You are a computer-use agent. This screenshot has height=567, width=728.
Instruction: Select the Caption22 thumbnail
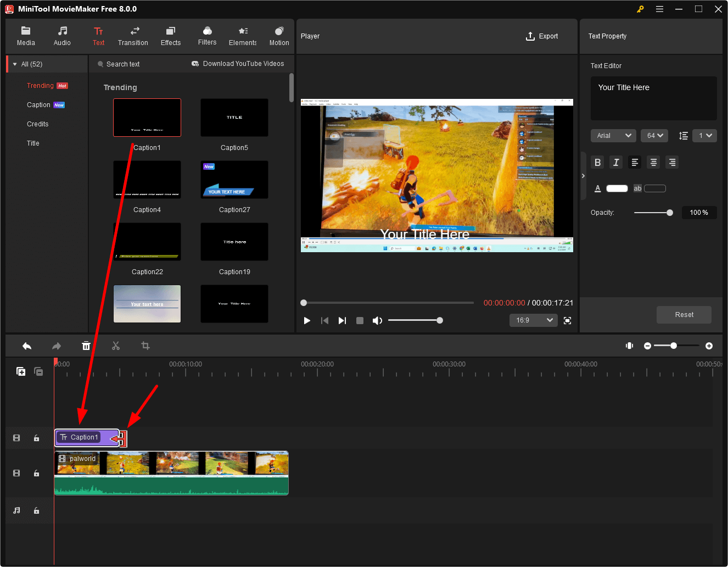coord(147,242)
